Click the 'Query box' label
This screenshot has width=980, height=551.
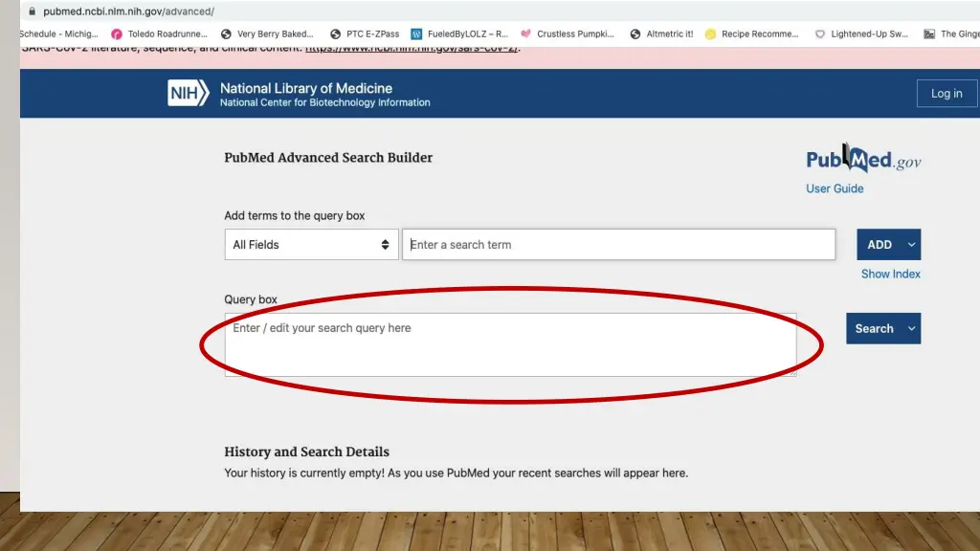pyautogui.click(x=251, y=299)
